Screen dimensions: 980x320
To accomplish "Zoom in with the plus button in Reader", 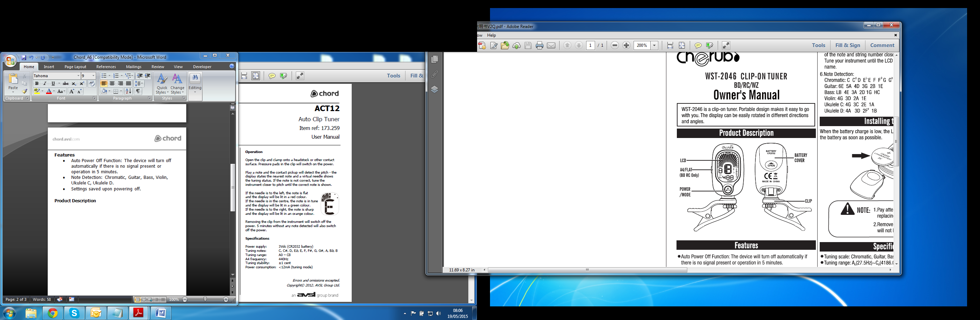I will click(626, 45).
